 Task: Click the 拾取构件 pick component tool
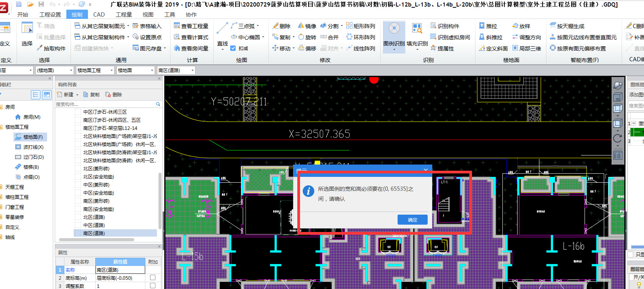(x=51, y=48)
